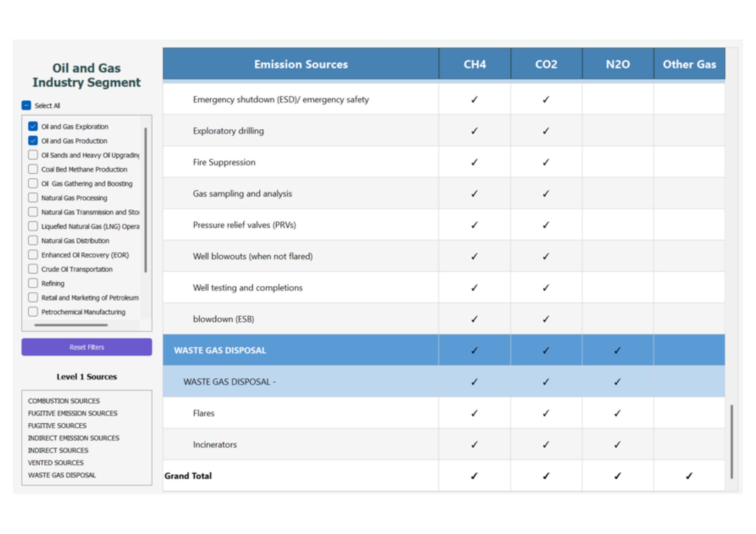Collapse the WASTE GAS DISPOSAL - subgroup row
The height and width of the screenshot is (534, 756).
(x=229, y=382)
